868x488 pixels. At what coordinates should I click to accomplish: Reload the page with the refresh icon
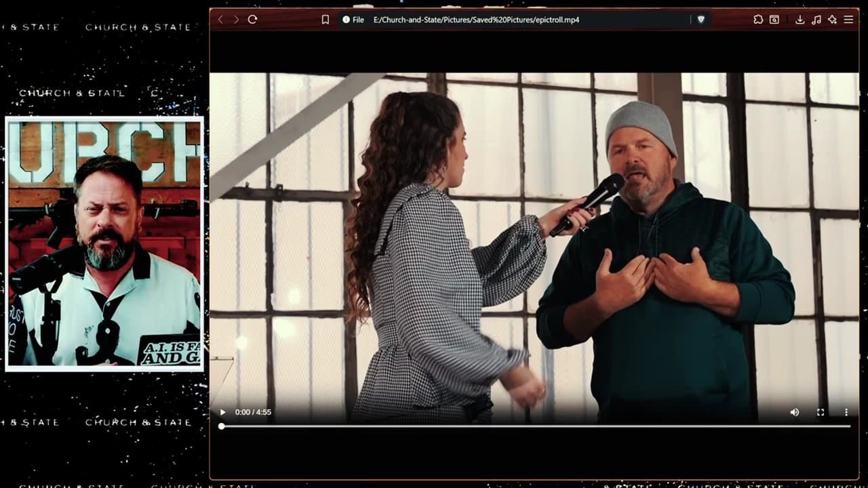(252, 20)
